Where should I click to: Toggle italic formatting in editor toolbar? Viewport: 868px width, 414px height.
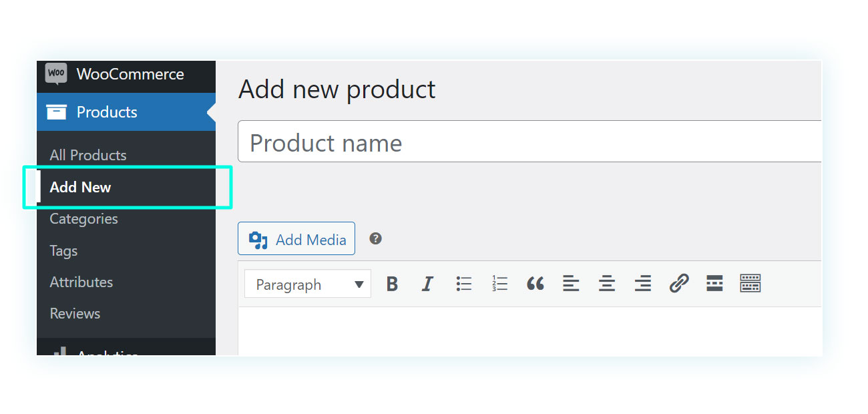click(x=427, y=284)
